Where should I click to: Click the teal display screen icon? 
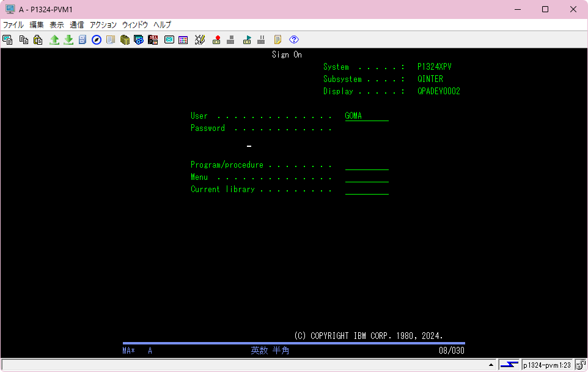coord(169,39)
